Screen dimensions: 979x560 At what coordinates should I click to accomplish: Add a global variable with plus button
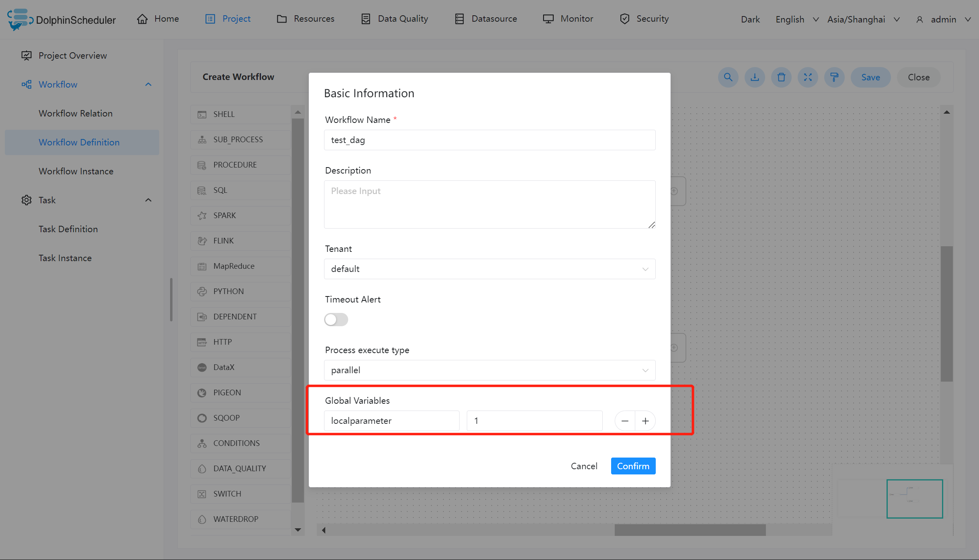pos(645,421)
